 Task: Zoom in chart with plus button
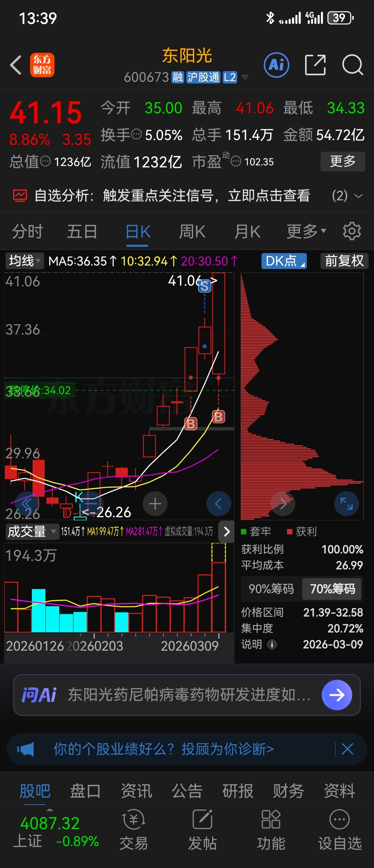(155, 504)
